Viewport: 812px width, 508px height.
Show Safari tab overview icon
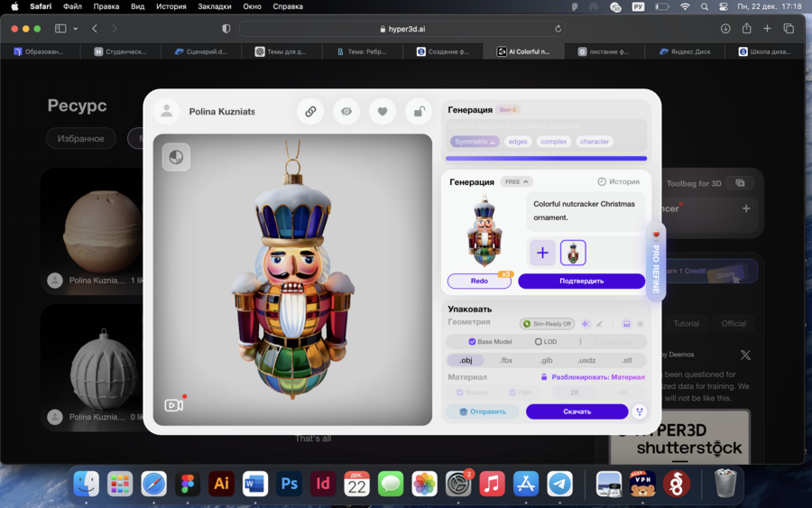coord(789,29)
